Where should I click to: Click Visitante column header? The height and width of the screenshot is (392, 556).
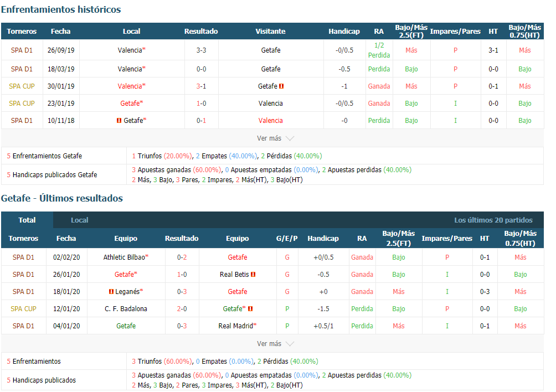(271, 31)
